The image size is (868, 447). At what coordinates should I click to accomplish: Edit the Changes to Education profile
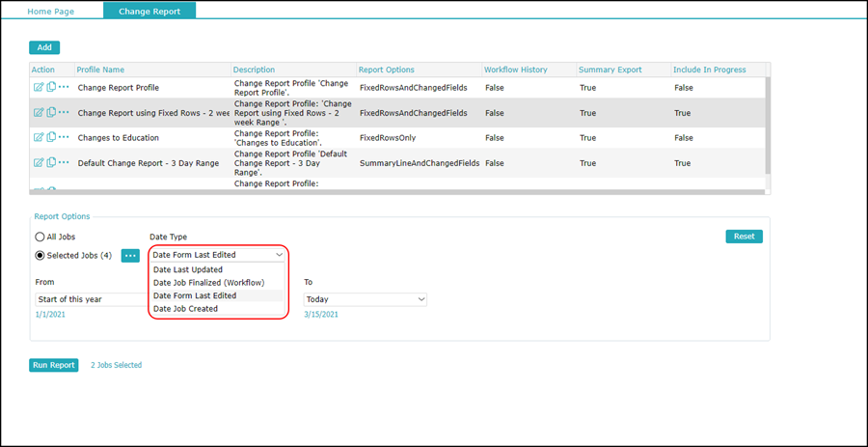coord(39,137)
